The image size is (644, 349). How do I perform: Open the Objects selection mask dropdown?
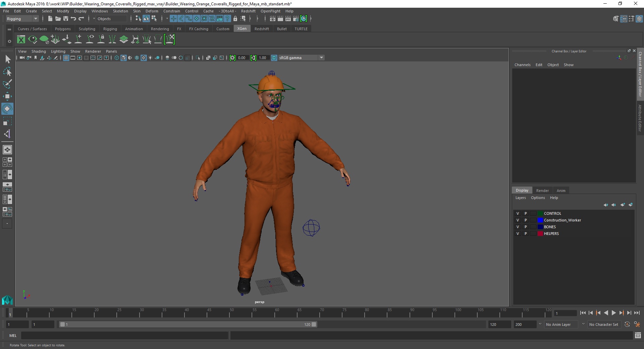(x=111, y=19)
